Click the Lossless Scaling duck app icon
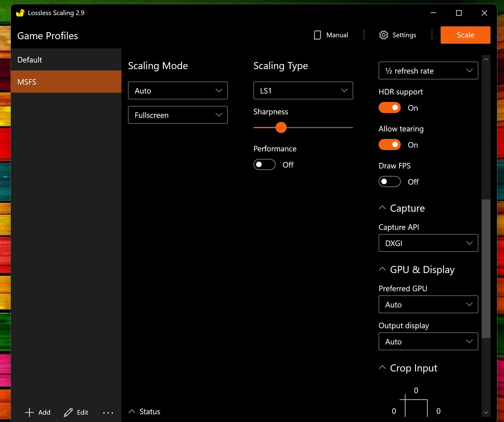 pos(20,13)
